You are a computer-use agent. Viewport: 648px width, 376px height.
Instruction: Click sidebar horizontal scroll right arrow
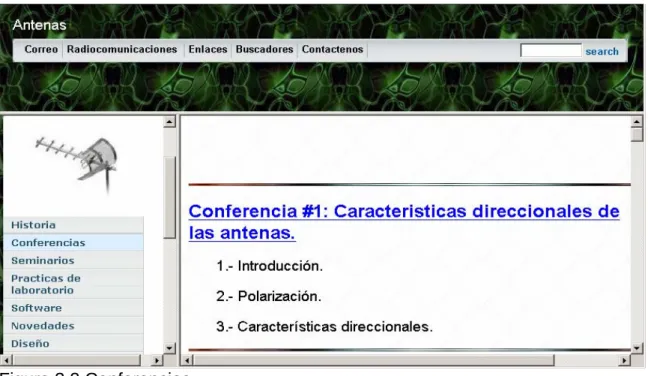tap(156, 360)
